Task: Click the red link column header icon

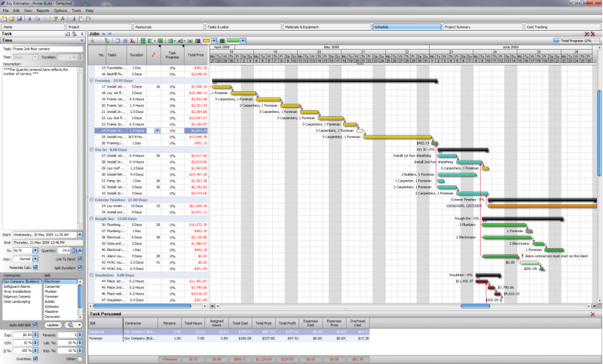Action: 155,55
